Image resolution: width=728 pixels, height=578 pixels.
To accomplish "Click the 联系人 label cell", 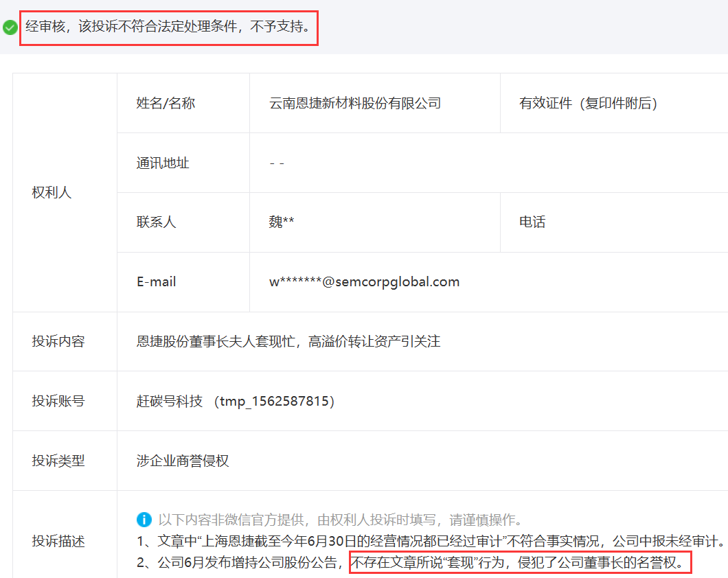I will pyautogui.click(x=183, y=222).
